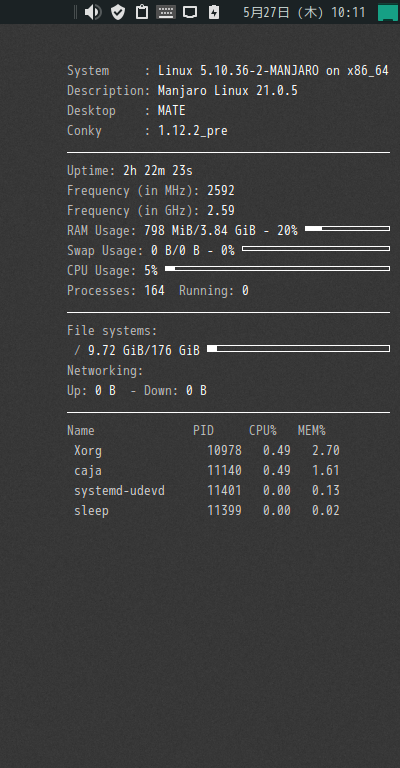Click the Swap Usage progress bar
This screenshot has height=768, width=400.
(316, 249)
